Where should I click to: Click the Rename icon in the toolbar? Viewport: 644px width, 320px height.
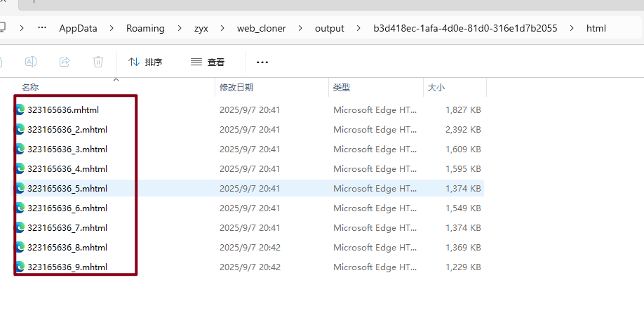(x=31, y=62)
